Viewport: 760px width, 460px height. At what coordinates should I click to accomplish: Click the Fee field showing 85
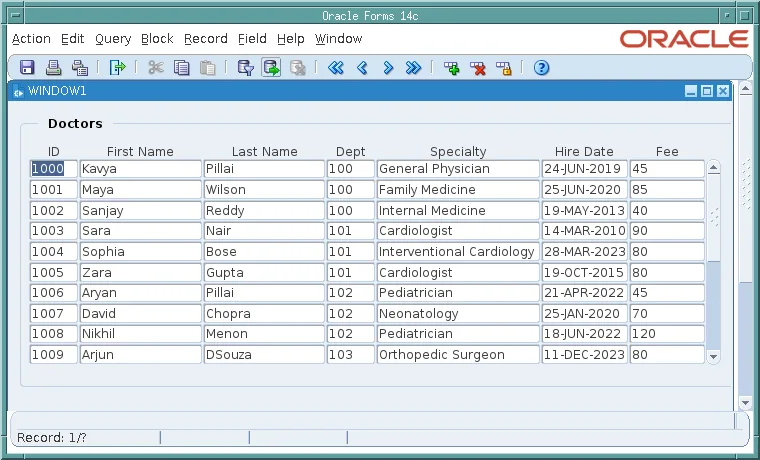[667, 190]
